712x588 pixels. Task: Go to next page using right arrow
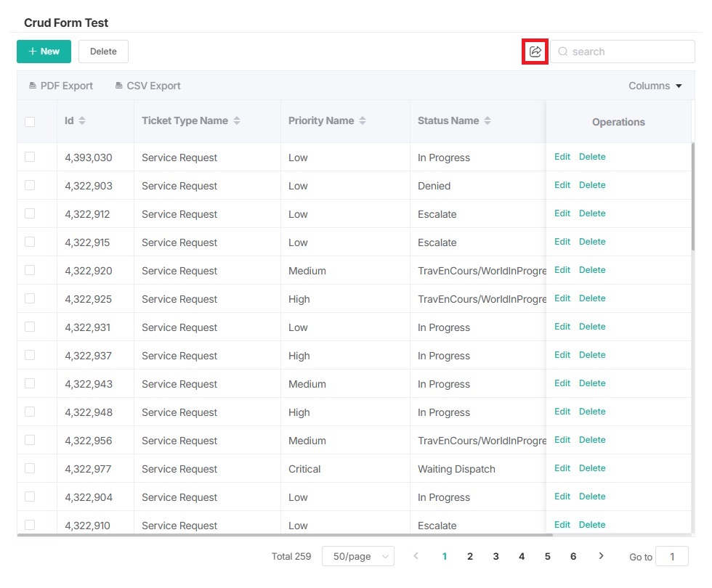601,556
